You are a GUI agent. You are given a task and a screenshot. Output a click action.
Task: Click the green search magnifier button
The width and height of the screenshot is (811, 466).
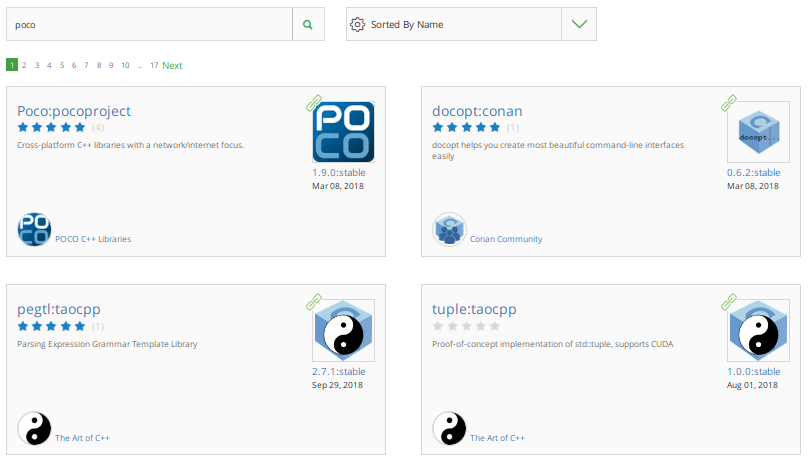click(308, 24)
